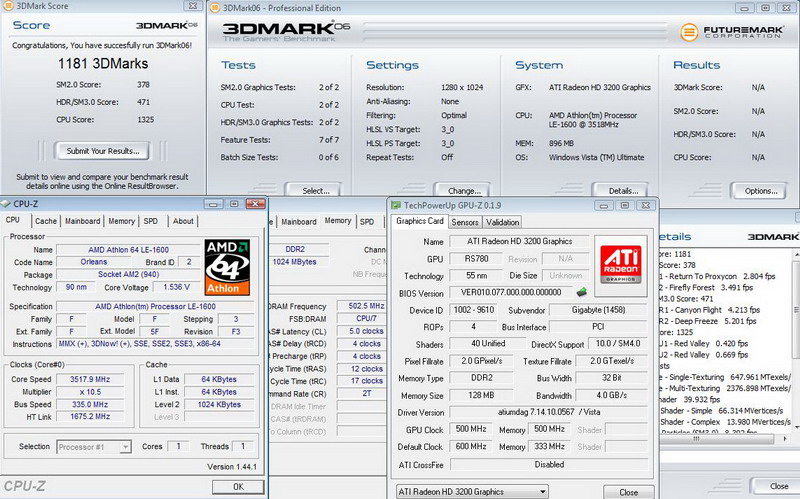Click the AMD Athlon 64 logo in CPU-Z
The image size is (800, 499).
tap(227, 267)
